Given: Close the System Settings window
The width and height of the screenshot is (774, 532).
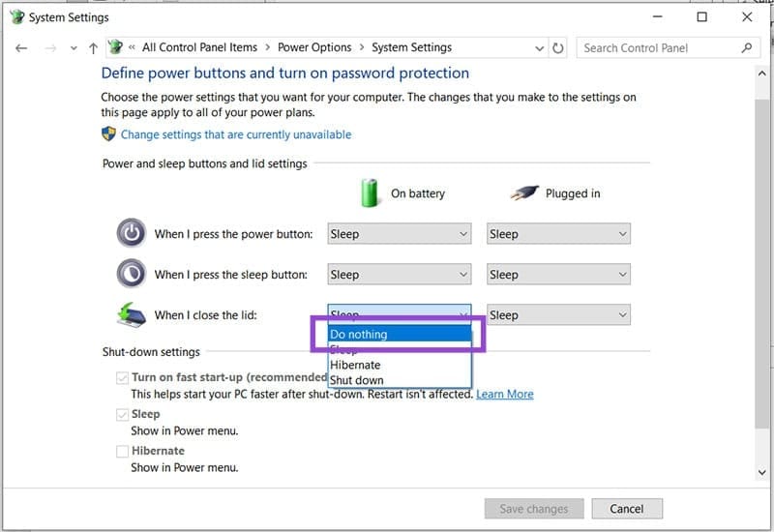Looking at the screenshot, I should point(747,16).
